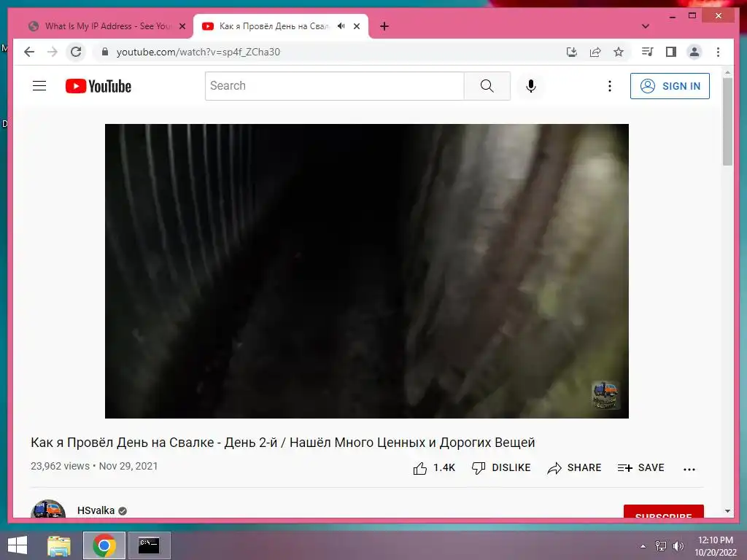The image size is (747, 560).
Task: Click the video title text
Action: [283, 443]
